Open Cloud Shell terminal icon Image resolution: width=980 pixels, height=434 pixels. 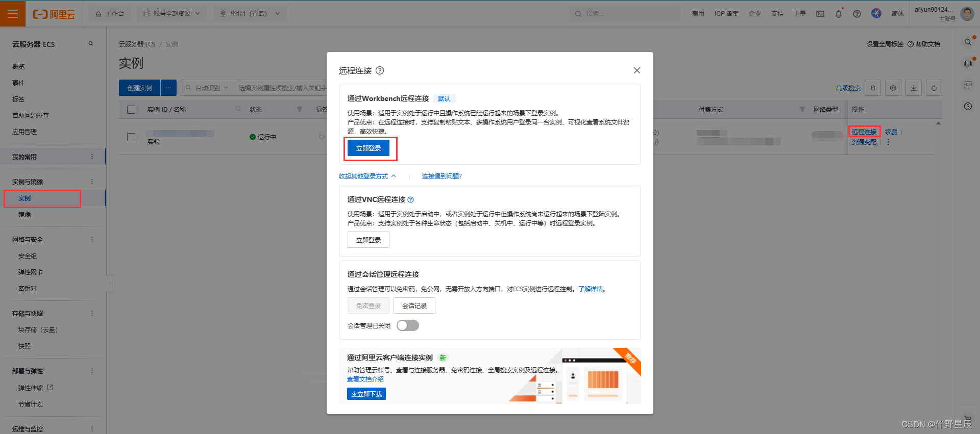(820, 14)
